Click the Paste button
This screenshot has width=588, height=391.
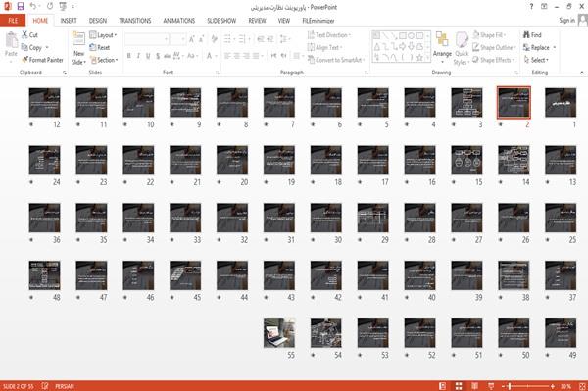pos(11,45)
